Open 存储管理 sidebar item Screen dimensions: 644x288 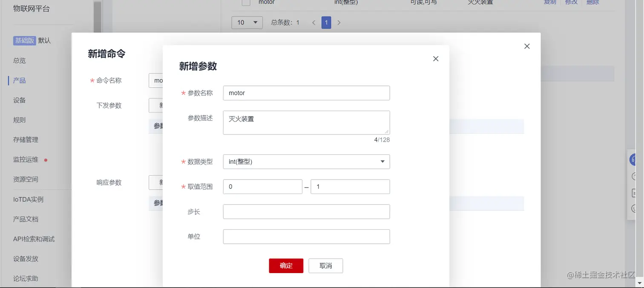click(x=26, y=140)
